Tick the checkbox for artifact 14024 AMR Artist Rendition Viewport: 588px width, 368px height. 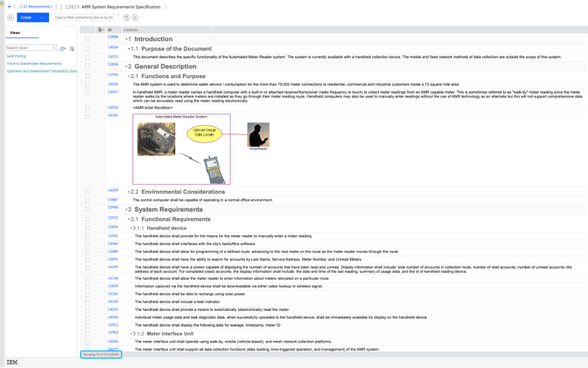click(87, 108)
